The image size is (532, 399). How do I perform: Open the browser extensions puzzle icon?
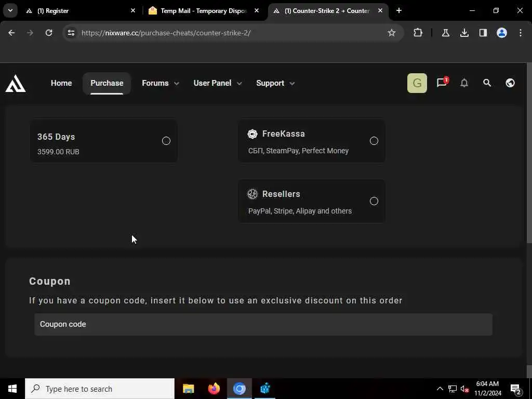418,33
